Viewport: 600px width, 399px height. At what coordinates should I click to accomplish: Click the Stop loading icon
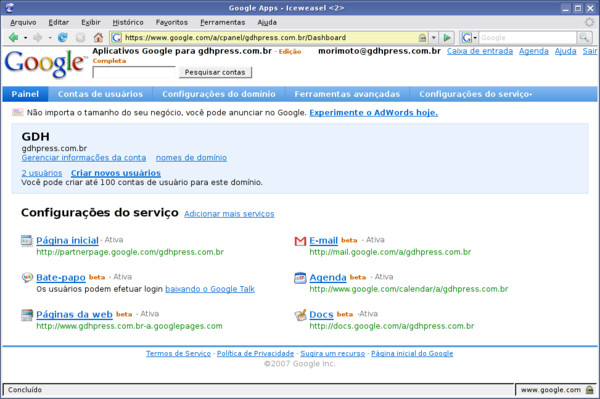80,37
